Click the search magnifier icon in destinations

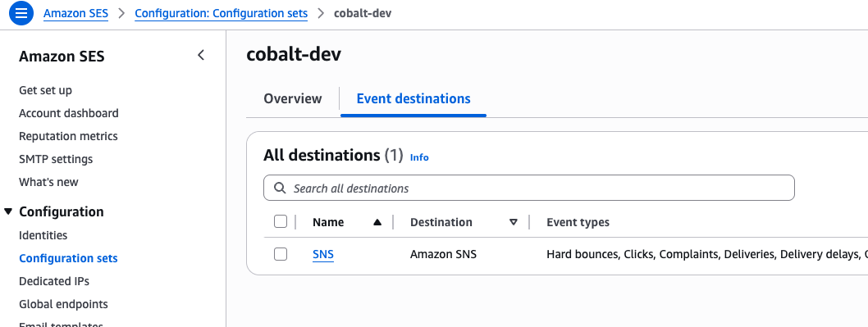[281, 188]
